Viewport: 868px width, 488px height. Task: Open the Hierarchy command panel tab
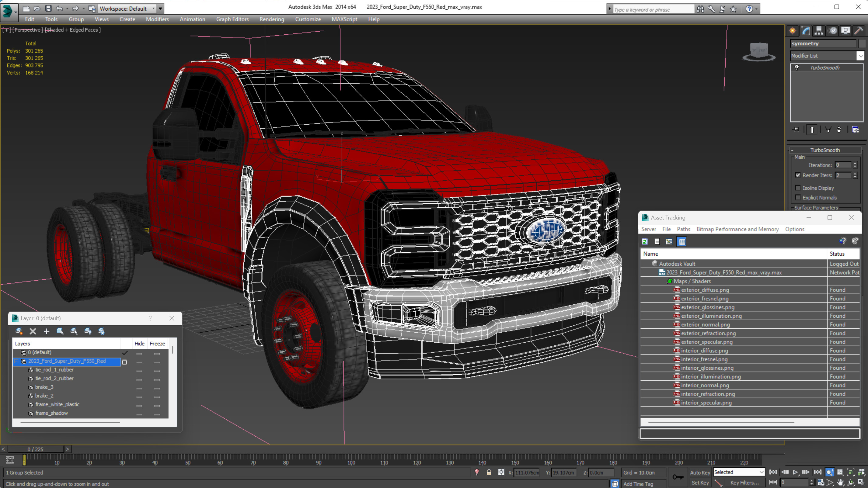click(x=819, y=31)
